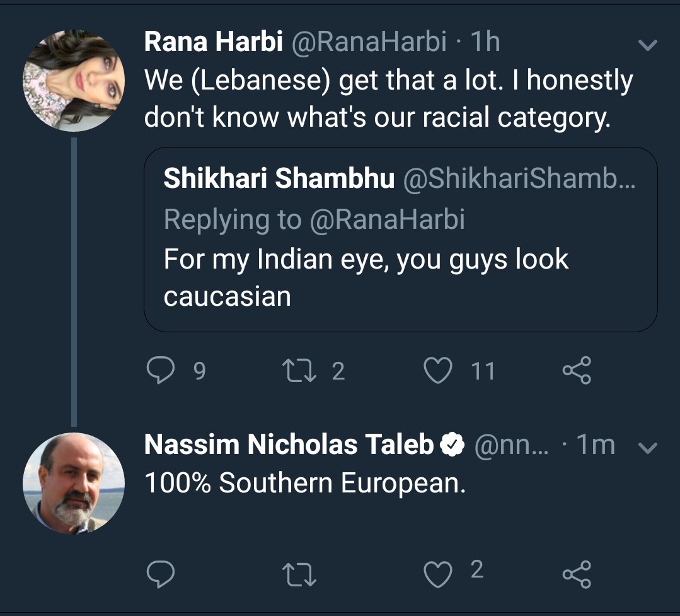Click @RanaHarbi mention in Replying to

(x=387, y=219)
